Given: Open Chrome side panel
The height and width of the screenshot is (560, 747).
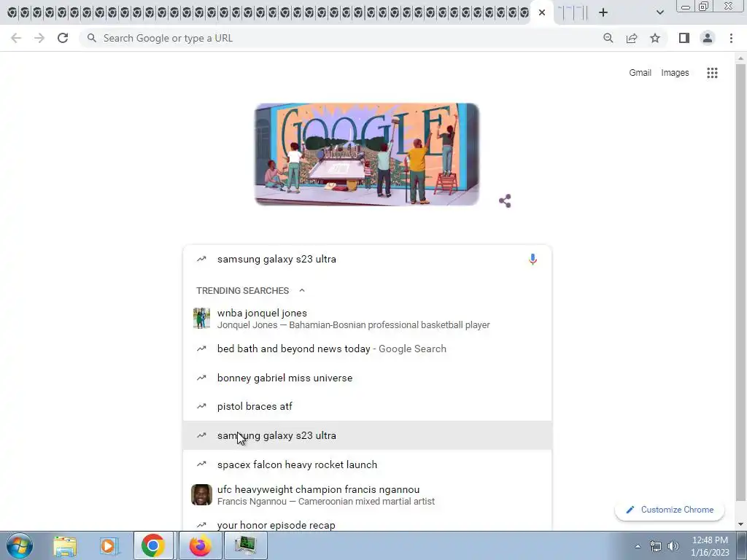Looking at the screenshot, I should point(684,38).
